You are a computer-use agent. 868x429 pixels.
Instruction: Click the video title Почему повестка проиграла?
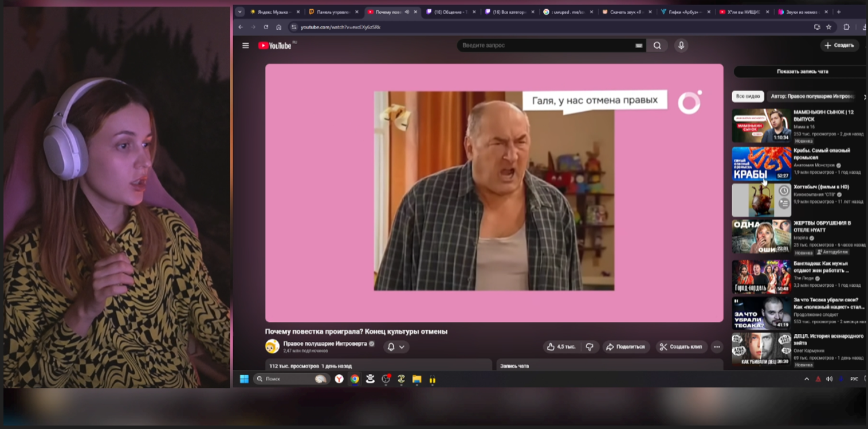pyautogui.click(x=356, y=331)
